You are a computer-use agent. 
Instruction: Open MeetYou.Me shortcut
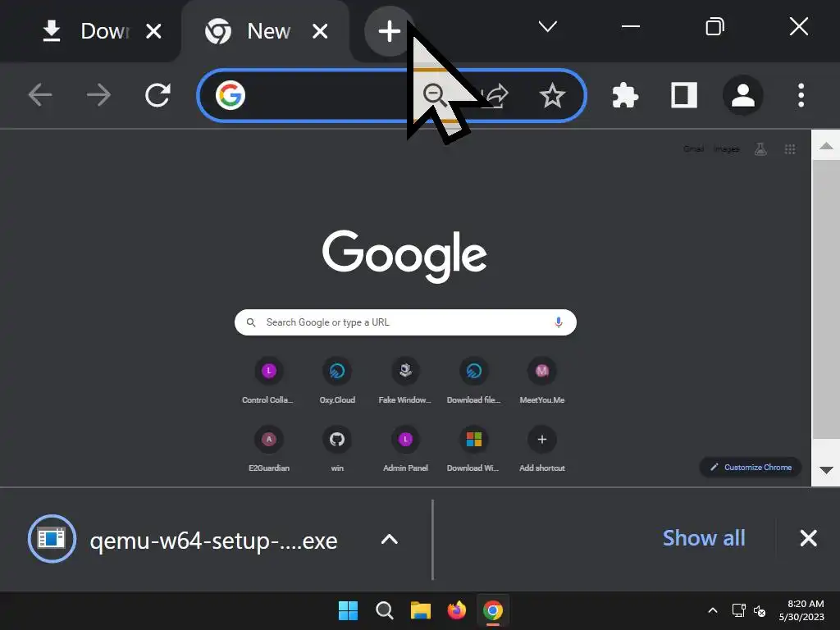tap(541, 381)
